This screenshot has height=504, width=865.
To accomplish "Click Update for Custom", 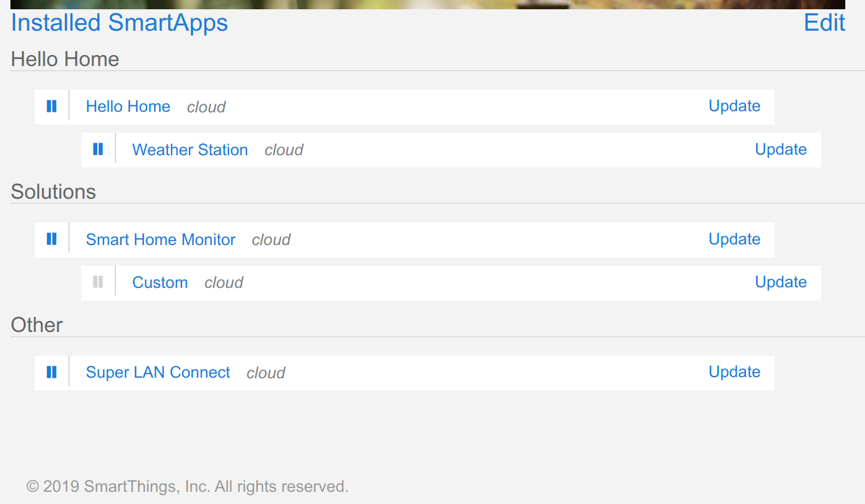I will pyautogui.click(x=781, y=282).
